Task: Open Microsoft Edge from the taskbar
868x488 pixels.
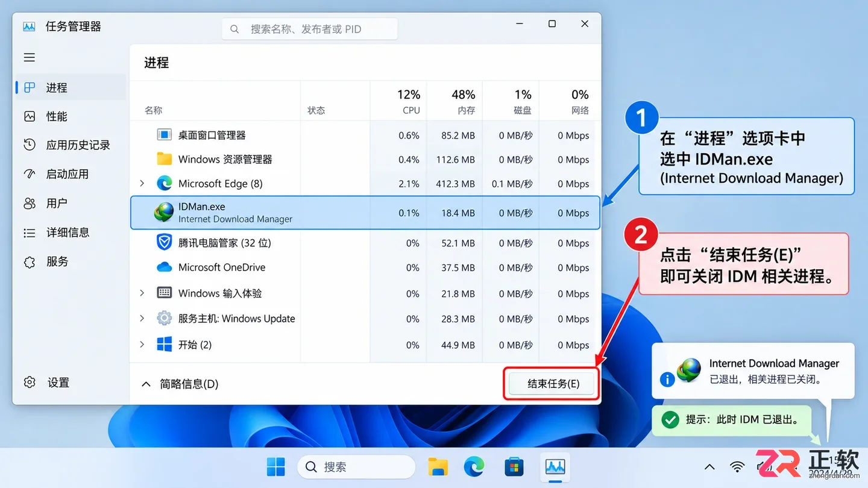Action: click(x=474, y=467)
